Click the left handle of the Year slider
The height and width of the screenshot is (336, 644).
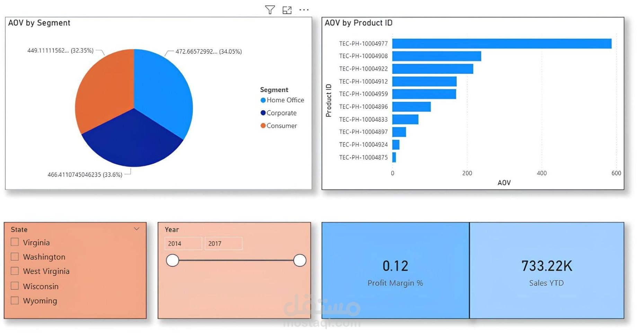[x=172, y=261]
